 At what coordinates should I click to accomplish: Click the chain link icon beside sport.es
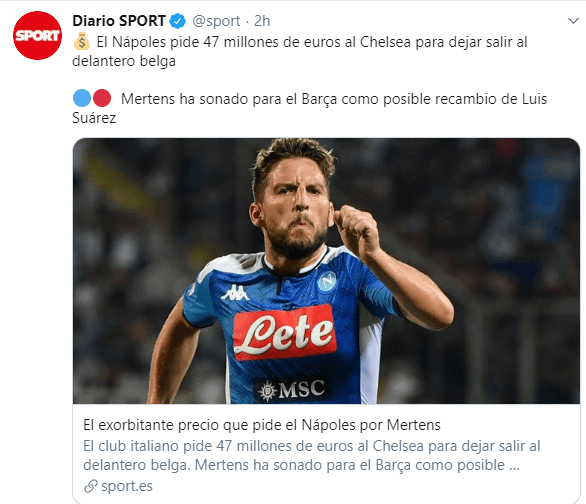[90, 486]
